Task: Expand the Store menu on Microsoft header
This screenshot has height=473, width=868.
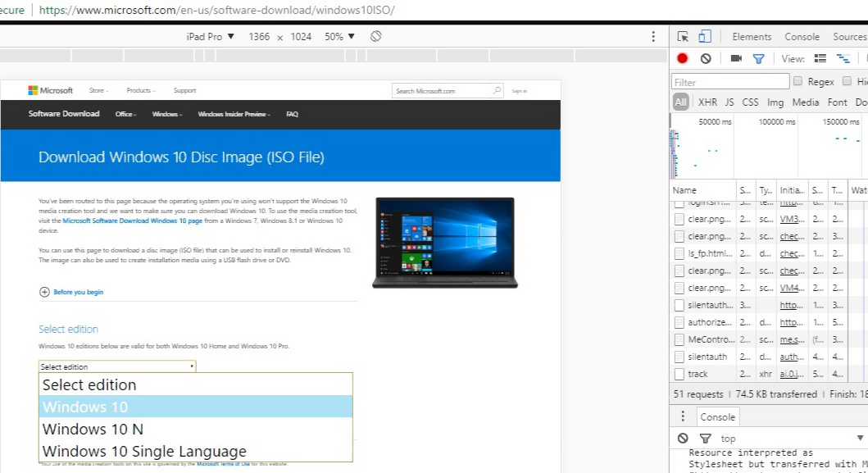Action: [x=98, y=90]
